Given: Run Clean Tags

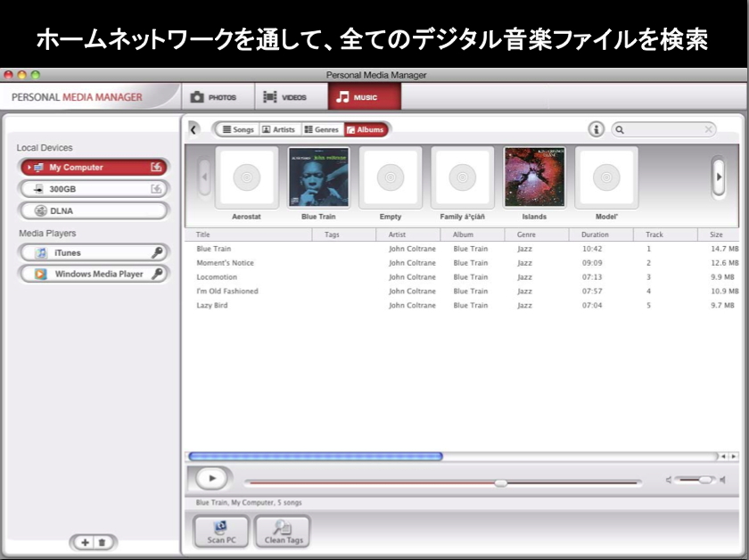Looking at the screenshot, I should point(284,531).
